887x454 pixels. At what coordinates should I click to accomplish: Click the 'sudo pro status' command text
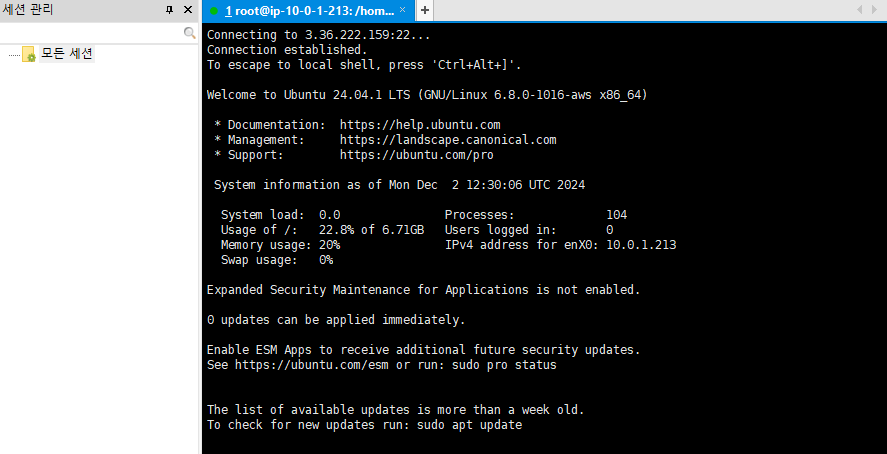pos(504,365)
